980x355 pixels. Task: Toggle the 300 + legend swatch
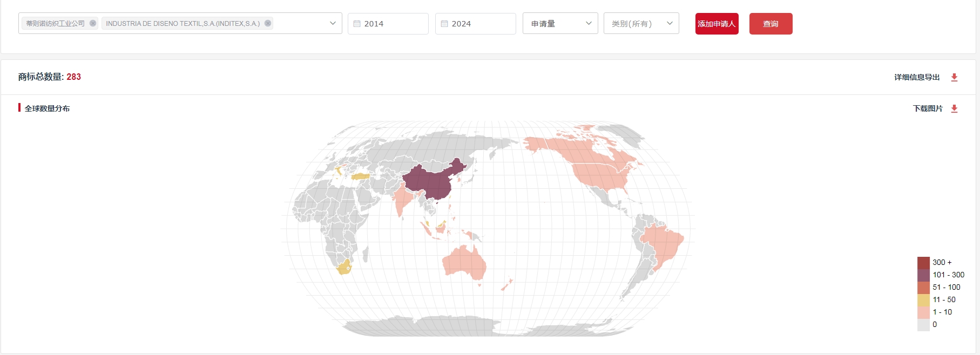(923, 263)
